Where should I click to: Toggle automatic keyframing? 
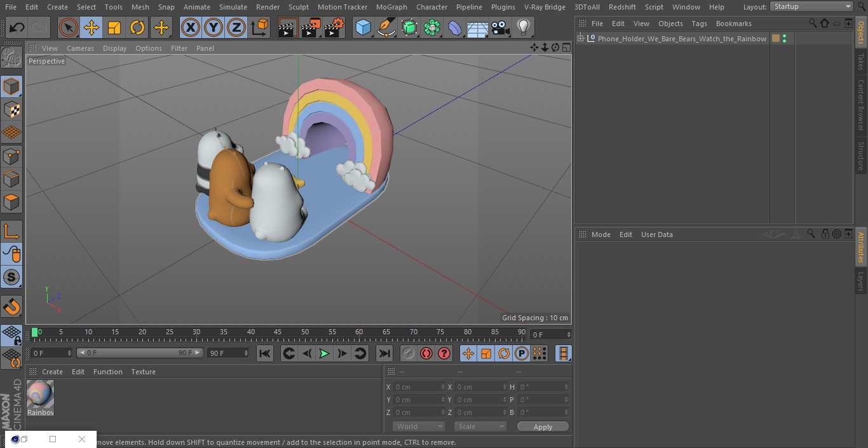(426, 353)
